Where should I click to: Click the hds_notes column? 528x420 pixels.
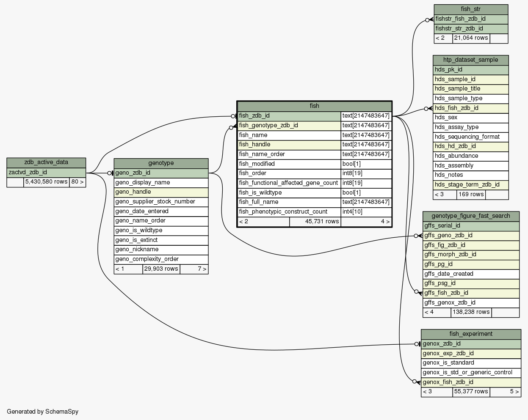471,175
